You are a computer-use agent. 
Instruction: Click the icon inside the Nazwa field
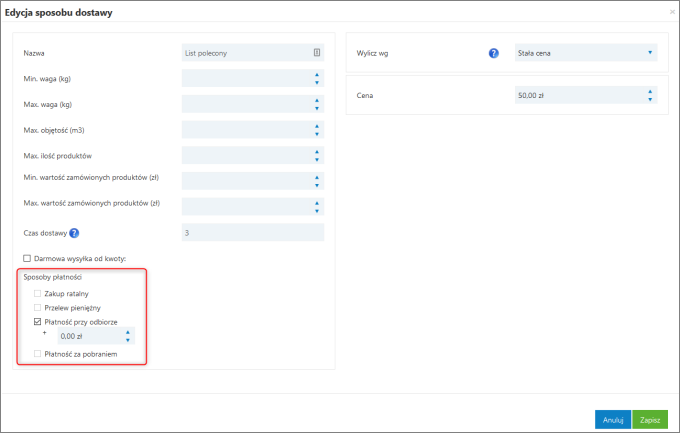(x=317, y=52)
